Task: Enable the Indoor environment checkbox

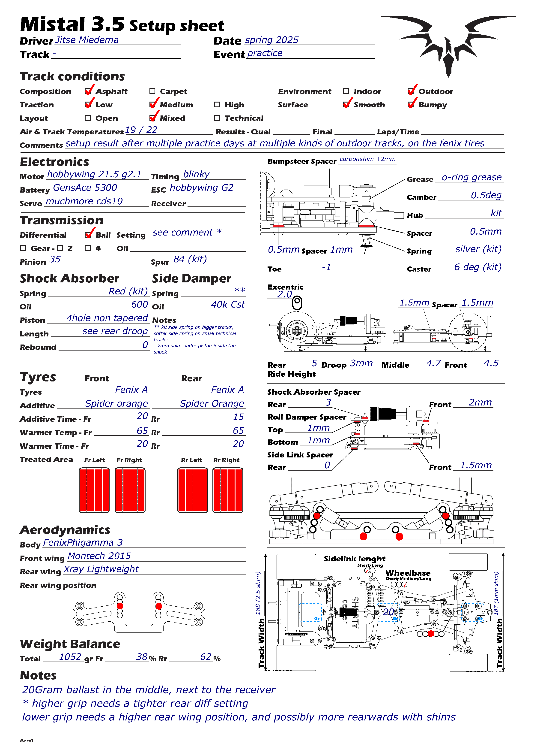Action: coord(346,91)
